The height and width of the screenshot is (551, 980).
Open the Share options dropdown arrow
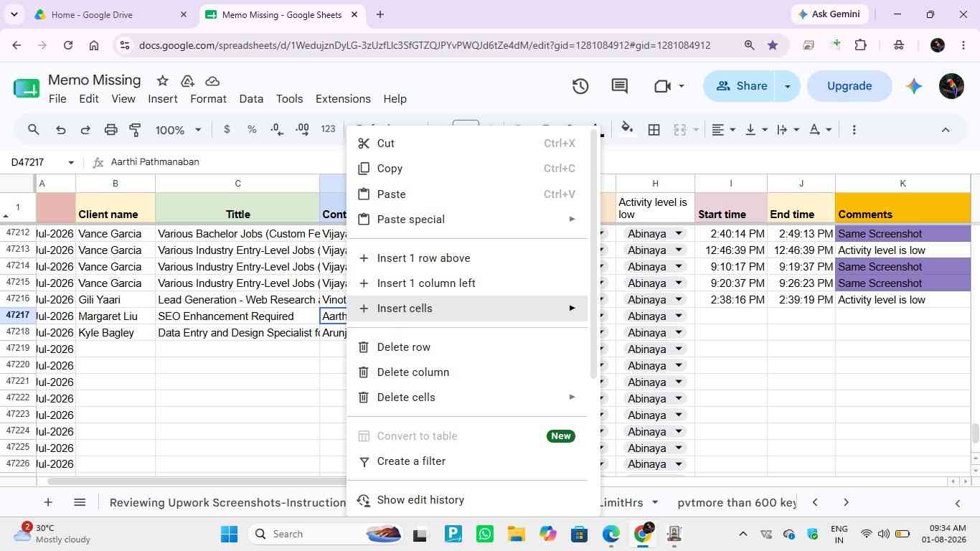[787, 86]
